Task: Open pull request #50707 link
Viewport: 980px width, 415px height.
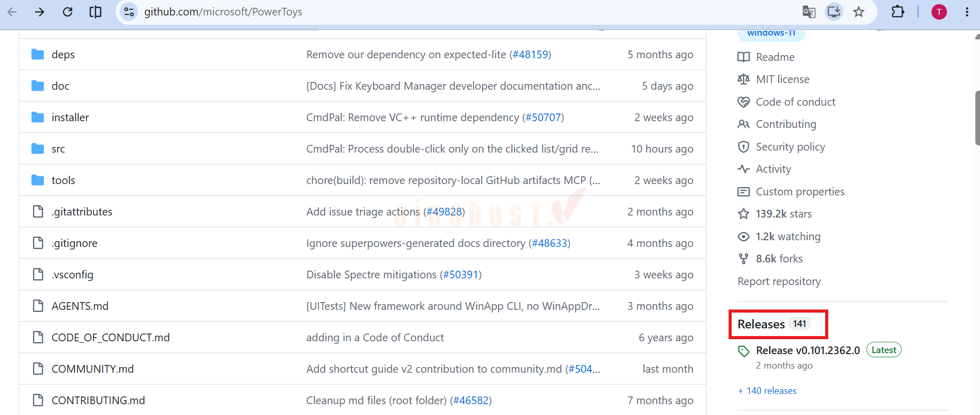Action: (x=543, y=118)
